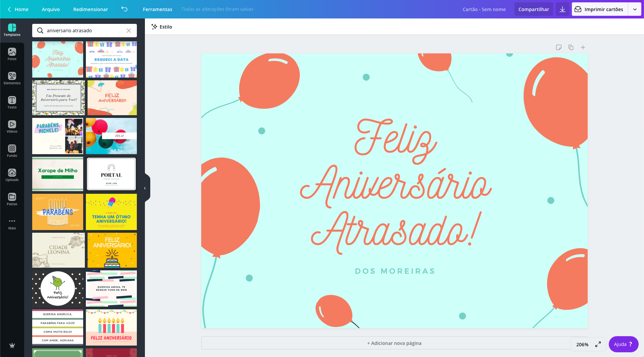Go back to Home

[18, 9]
